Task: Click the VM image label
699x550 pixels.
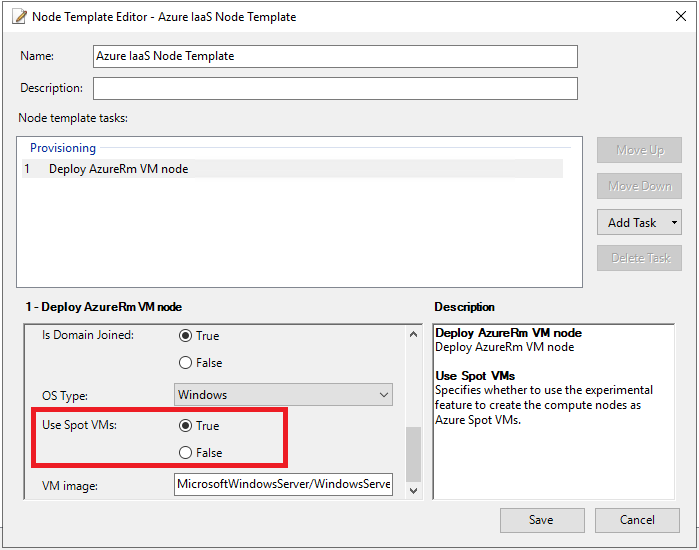Action: coord(70,485)
